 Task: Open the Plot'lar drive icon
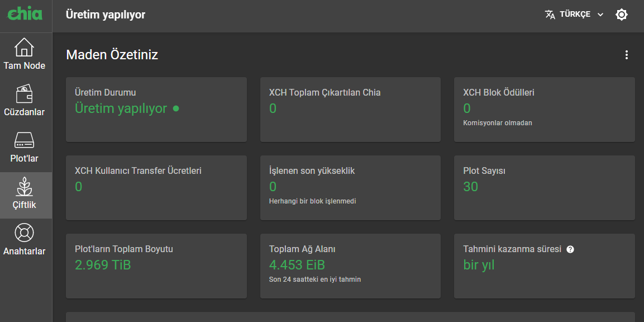(24, 140)
